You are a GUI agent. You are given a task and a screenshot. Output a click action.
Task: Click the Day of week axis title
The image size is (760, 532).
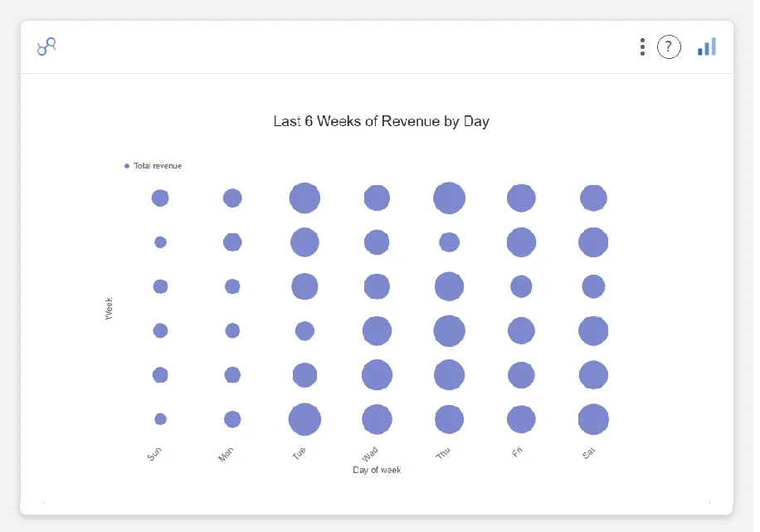[377, 470]
